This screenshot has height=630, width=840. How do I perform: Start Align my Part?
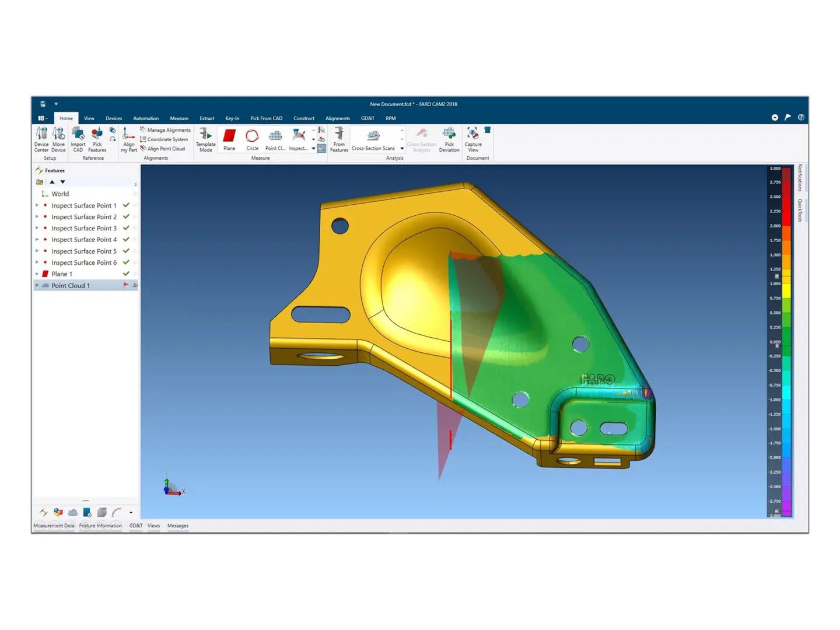(x=129, y=139)
